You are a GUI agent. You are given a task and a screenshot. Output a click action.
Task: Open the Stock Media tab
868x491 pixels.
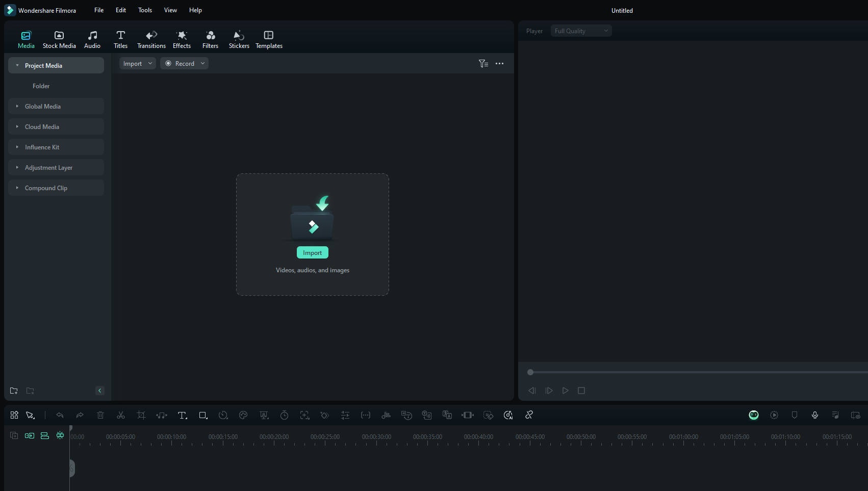click(x=59, y=39)
